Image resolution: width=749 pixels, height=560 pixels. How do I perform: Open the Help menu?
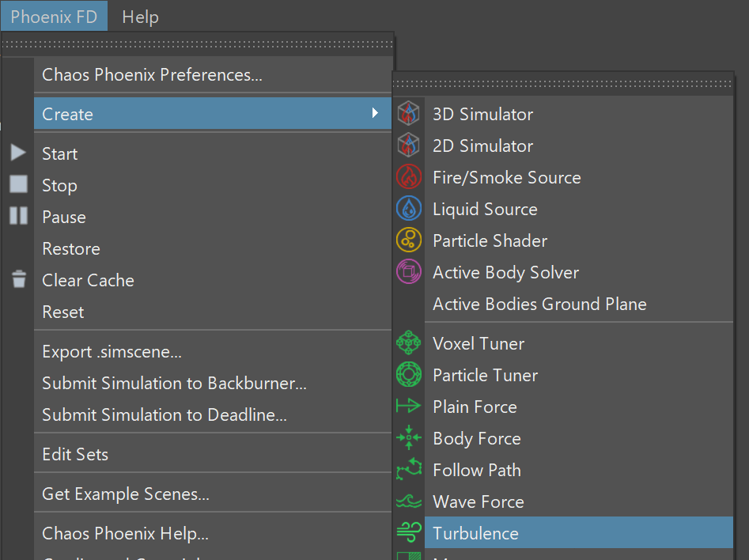tap(140, 17)
